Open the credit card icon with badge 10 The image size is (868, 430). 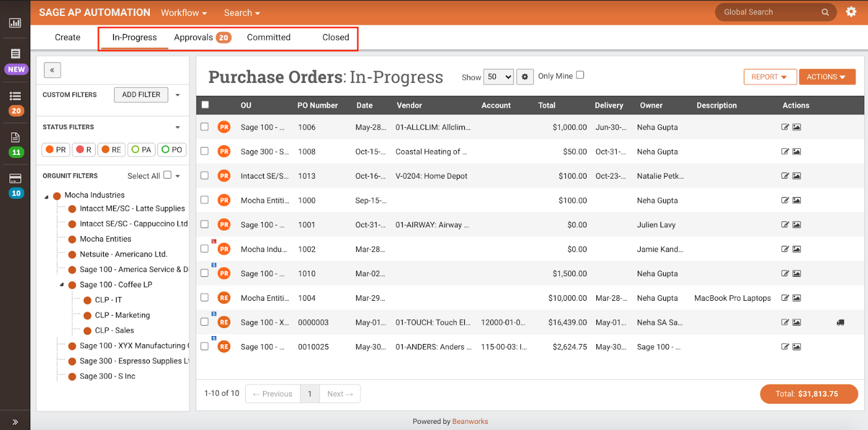tap(15, 179)
